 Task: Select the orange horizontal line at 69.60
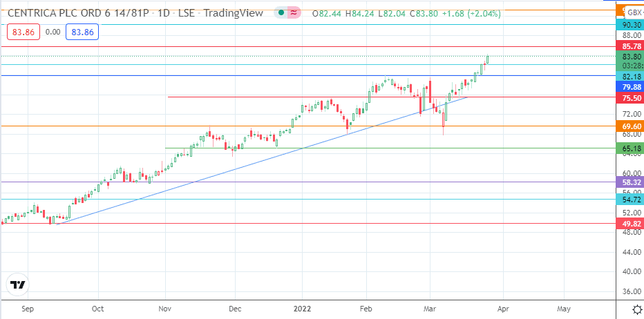[308, 126]
